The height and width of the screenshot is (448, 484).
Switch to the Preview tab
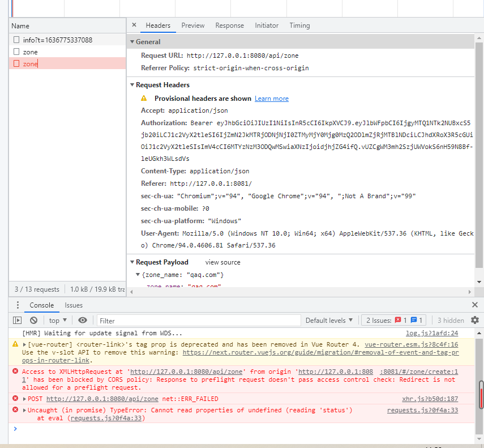192,25
